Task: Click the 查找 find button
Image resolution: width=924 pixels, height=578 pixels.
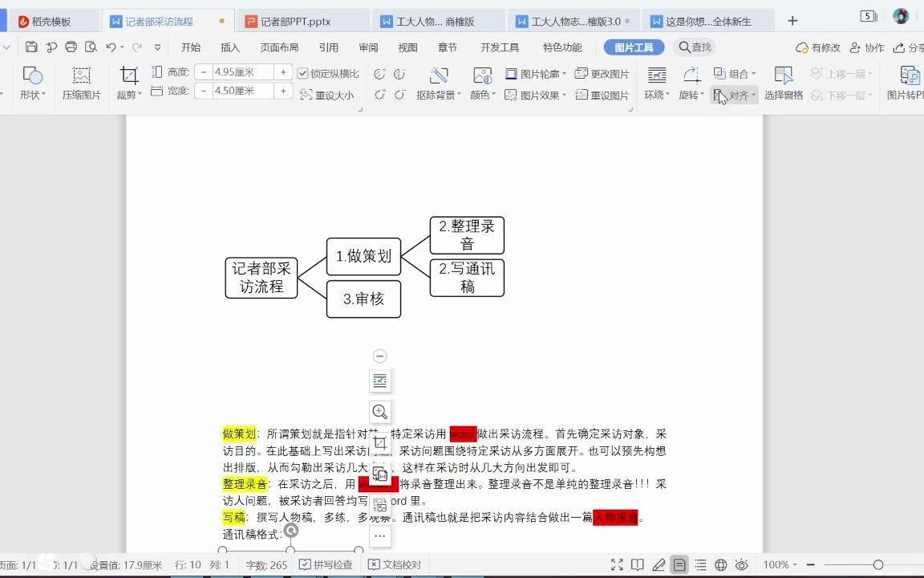Action: [x=695, y=47]
